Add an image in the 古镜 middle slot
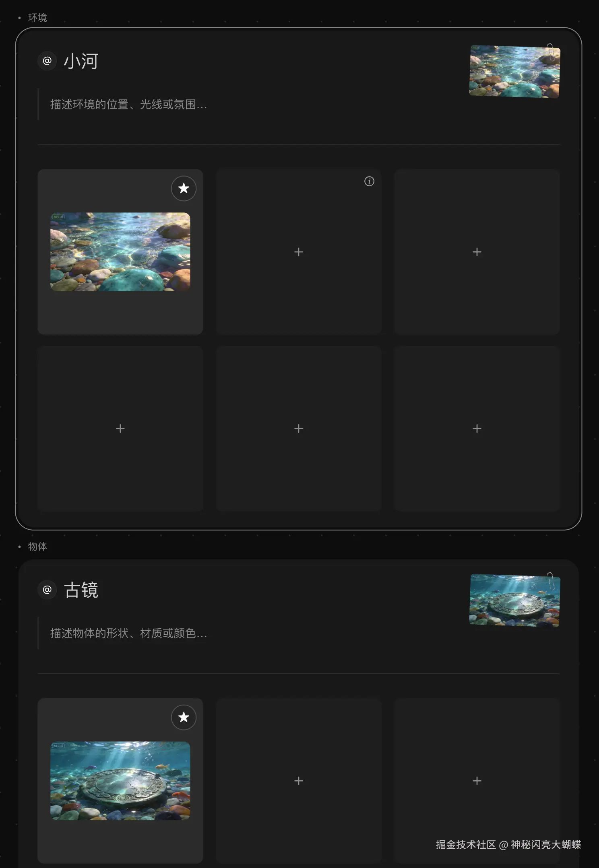 point(299,781)
